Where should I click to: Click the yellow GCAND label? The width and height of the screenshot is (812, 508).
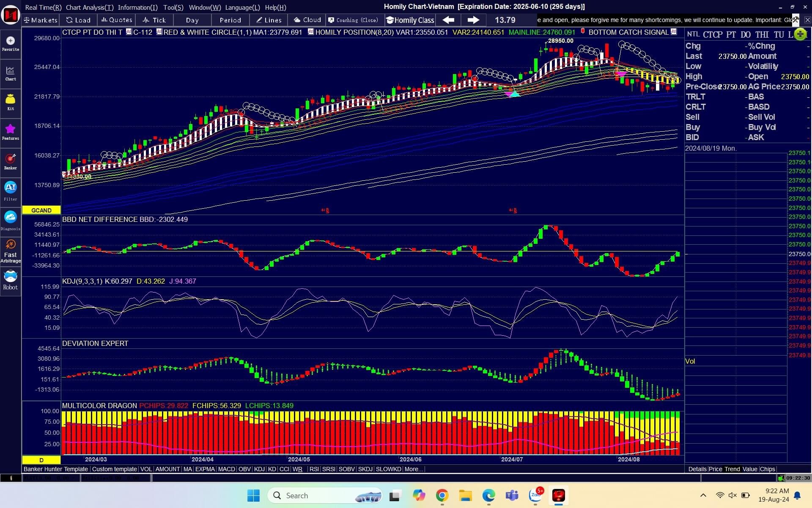(x=41, y=210)
